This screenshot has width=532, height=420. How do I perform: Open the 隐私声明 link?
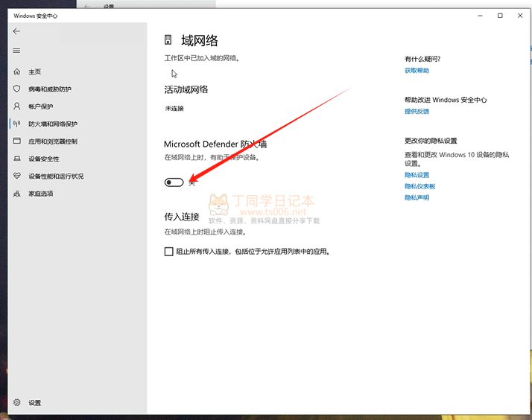(x=417, y=197)
